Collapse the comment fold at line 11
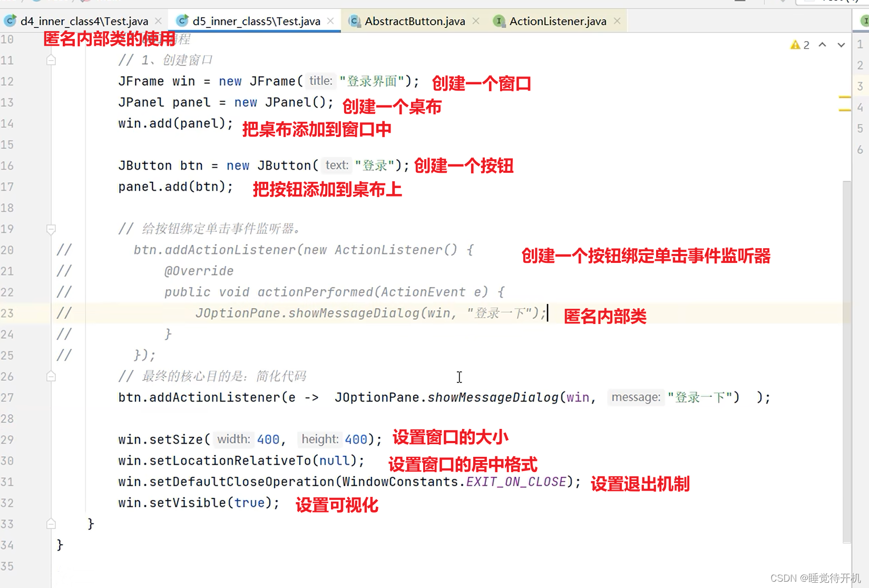This screenshot has height=588, width=869. pyautogui.click(x=51, y=60)
